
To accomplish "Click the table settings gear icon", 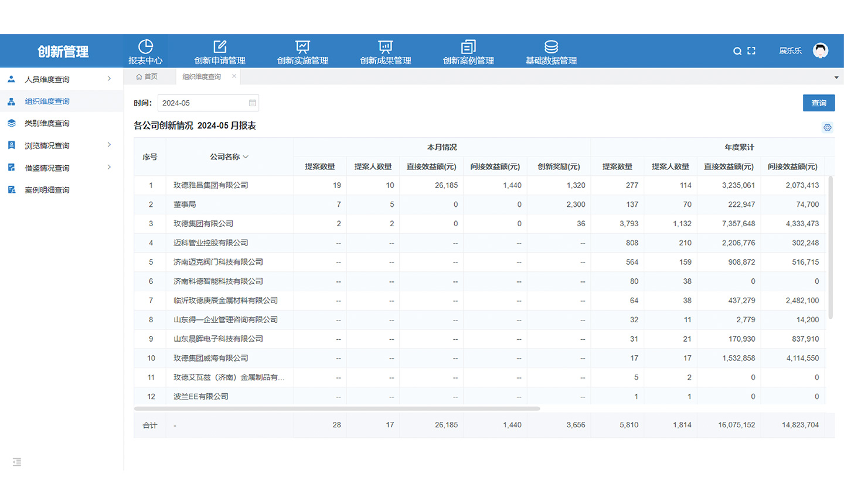I will click(827, 127).
